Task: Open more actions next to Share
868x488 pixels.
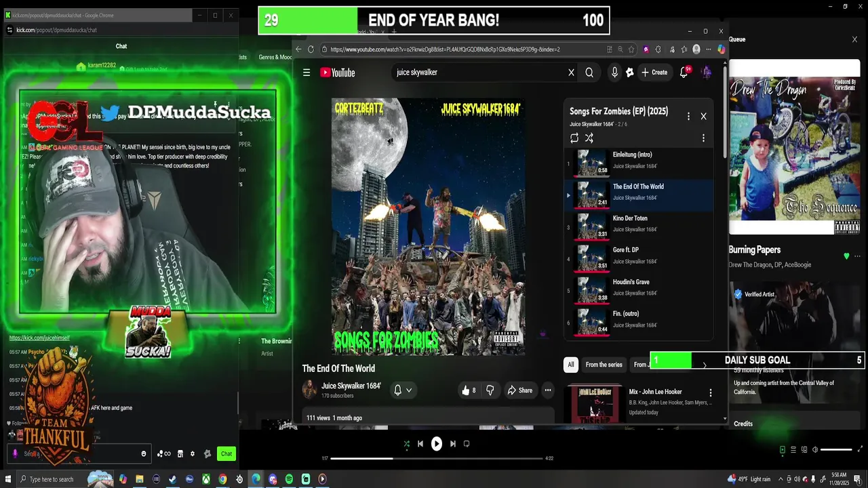Action: click(548, 390)
